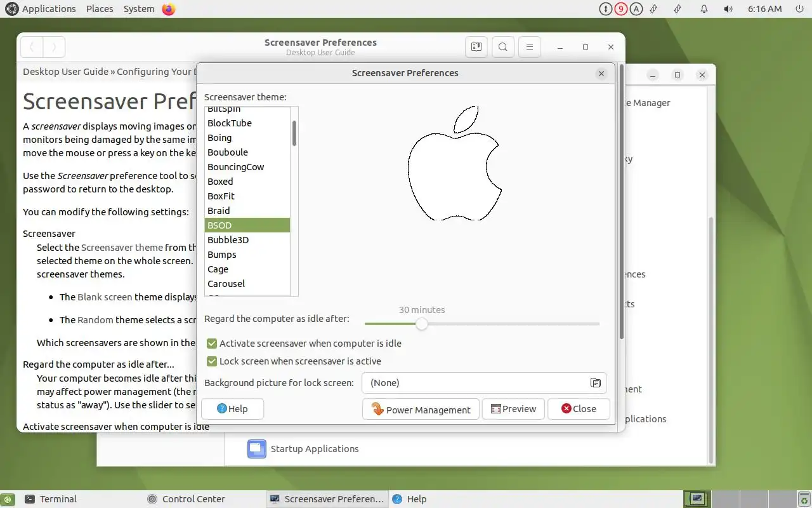Open the Places menu

(x=100, y=9)
